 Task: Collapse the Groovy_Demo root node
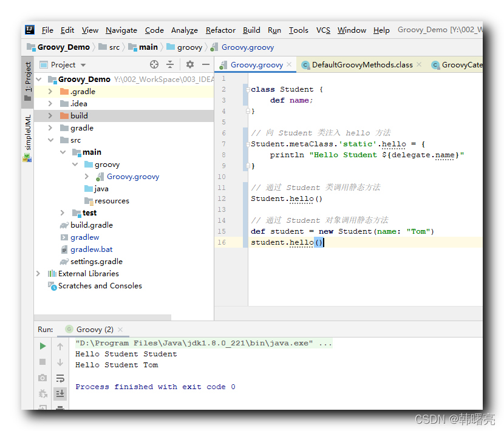coord(39,79)
